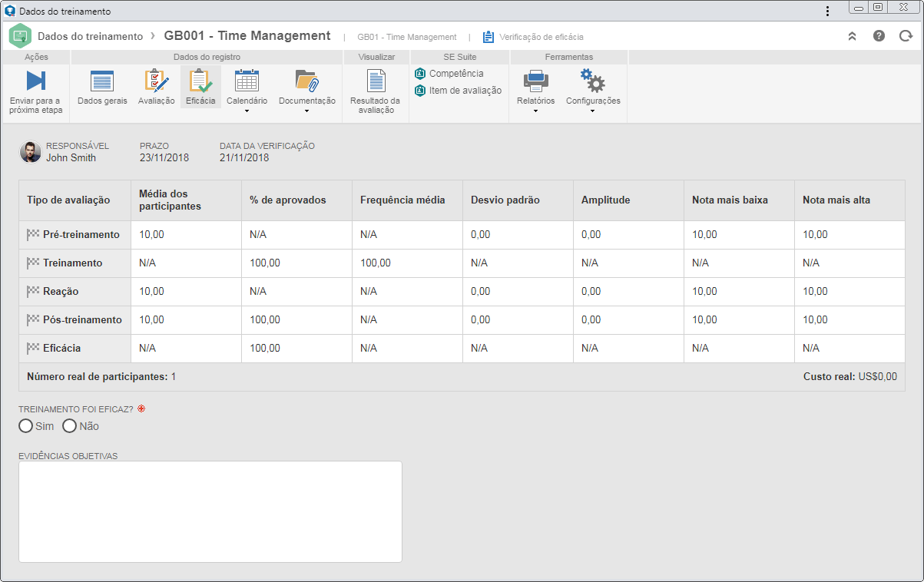Image resolution: width=924 pixels, height=582 pixels.
Task: Open the Avaliação section
Action: pyautogui.click(x=157, y=88)
